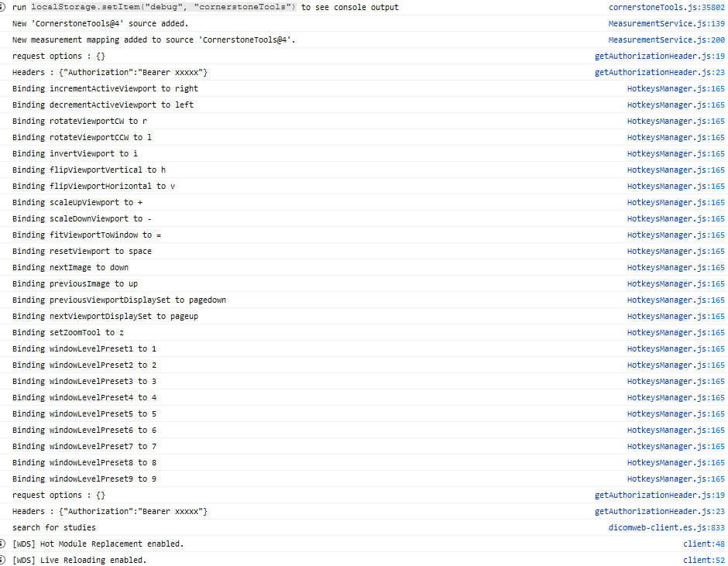Click the info icon on the Live Reloading line

(5, 560)
